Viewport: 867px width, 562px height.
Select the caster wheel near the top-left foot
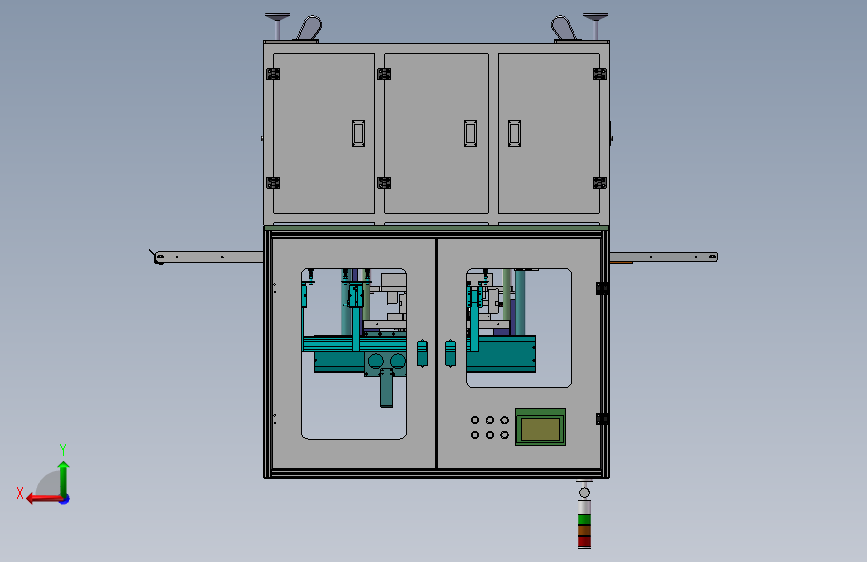[x=308, y=28]
